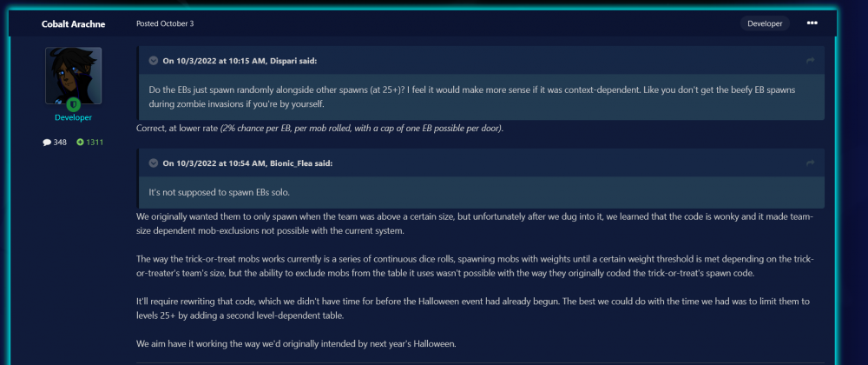Click the go-to-post arrow on Dispari's quote
The width and height of the screenshot is (868, 365).
point(810,61)
